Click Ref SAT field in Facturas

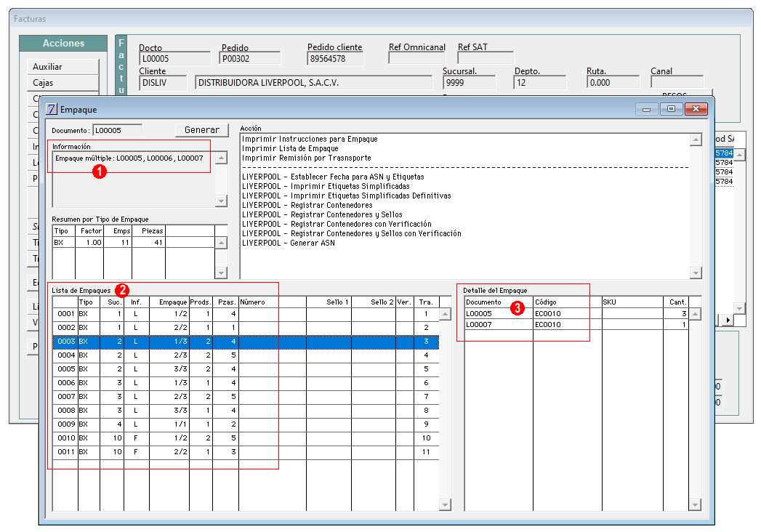tap(486, 57)
